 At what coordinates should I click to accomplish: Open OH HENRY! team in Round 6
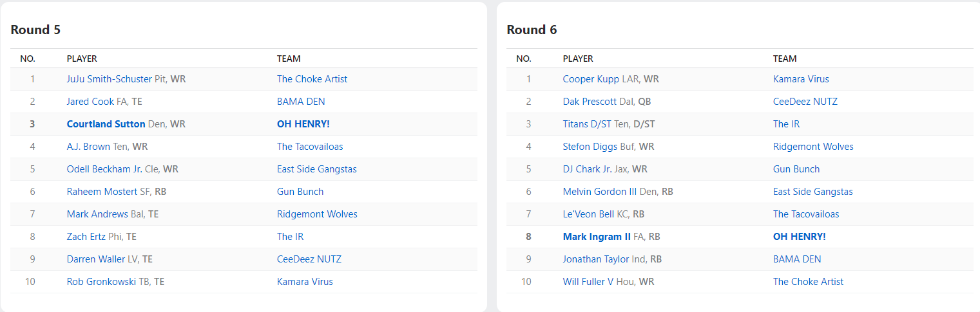799,237
